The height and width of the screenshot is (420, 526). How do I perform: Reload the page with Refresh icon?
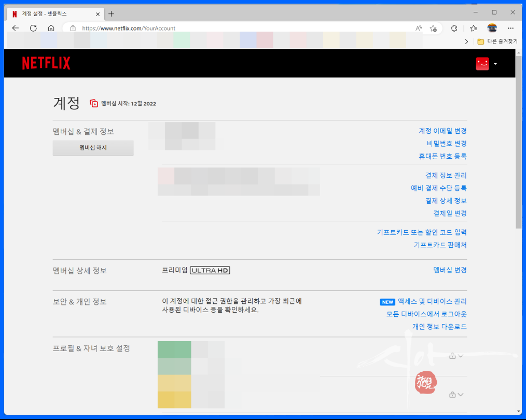pyautogui.click(x=33, y=28)
